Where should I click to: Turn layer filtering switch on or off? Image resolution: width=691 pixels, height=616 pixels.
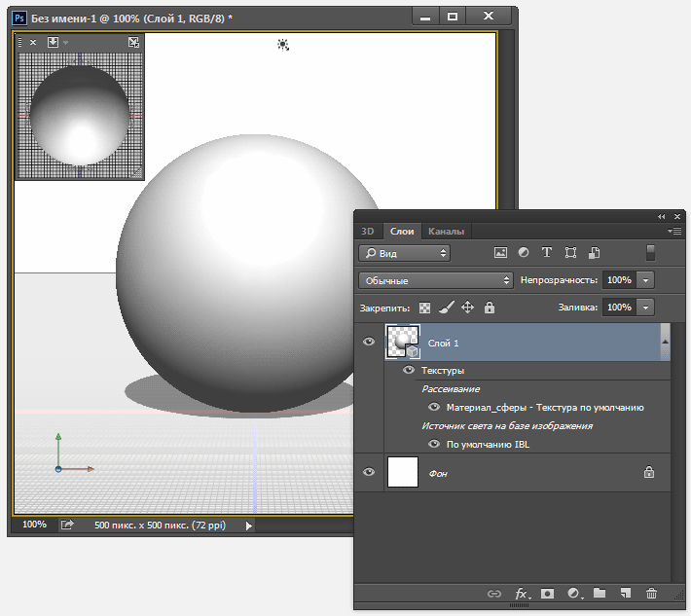tap(651, 252)
